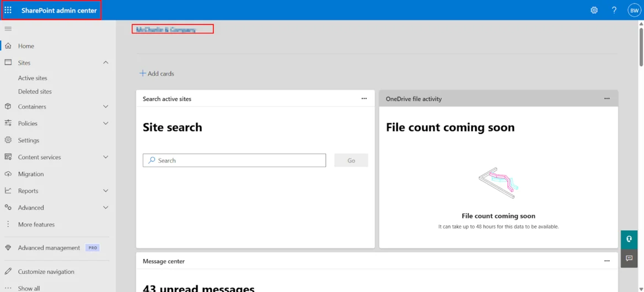Image resolution: width=644 pixels, height=292 pixels.
Task: Collapse the Sites section chevron
Action: (105, 62)
